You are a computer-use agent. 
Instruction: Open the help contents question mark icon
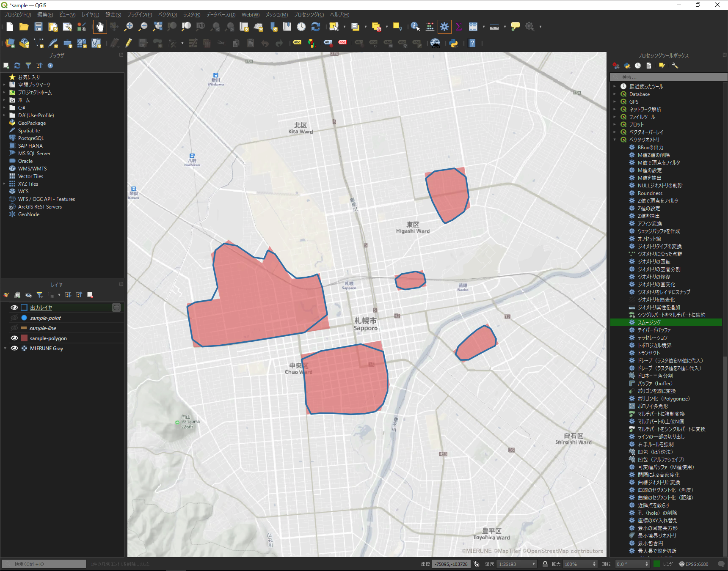point(472,43)
